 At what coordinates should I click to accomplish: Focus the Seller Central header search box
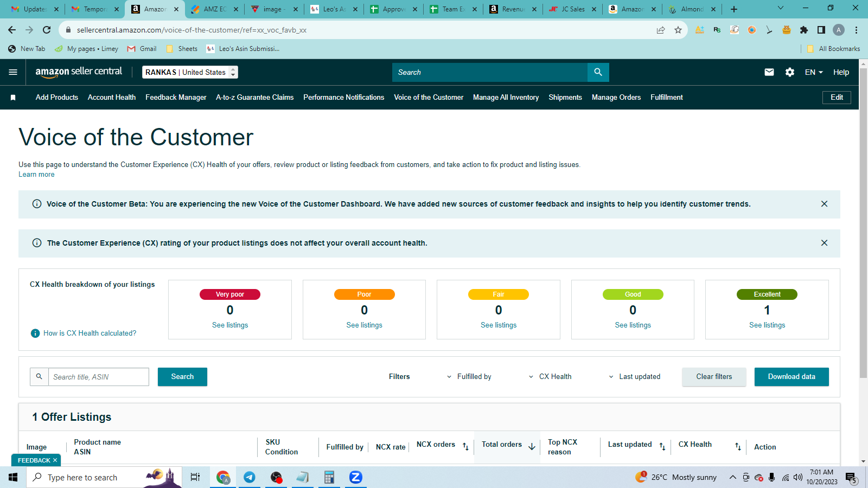click(490, 72)
